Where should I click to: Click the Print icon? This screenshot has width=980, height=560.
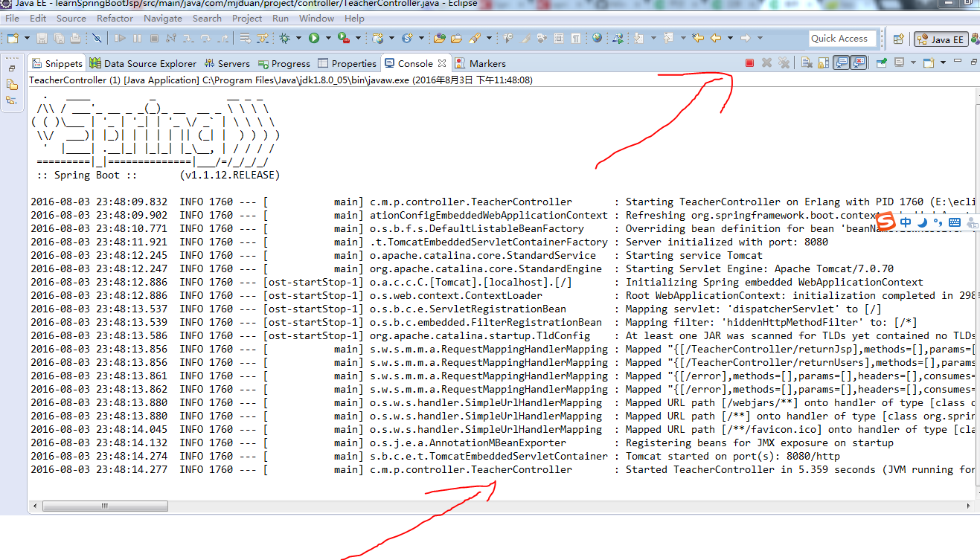75,38
